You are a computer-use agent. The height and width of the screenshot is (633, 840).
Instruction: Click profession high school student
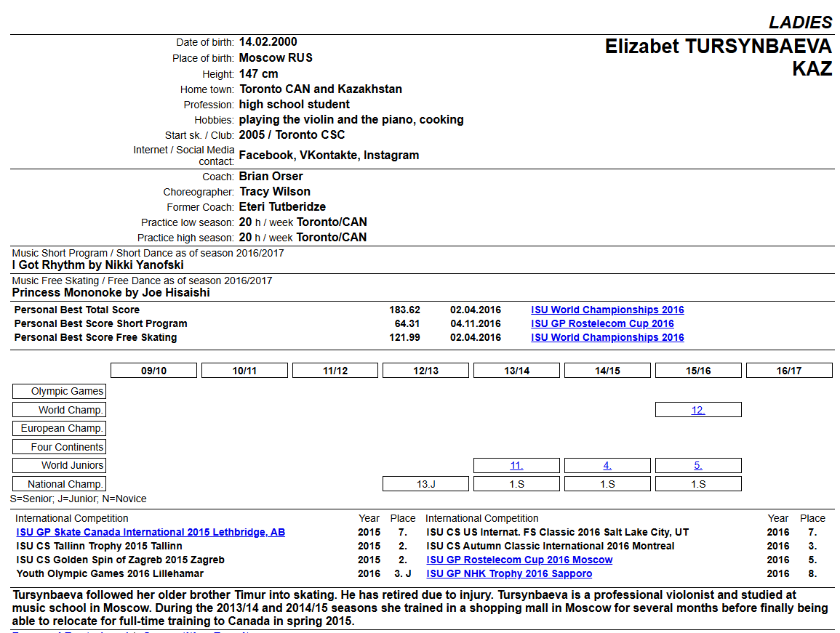click(x=294, y=105)
